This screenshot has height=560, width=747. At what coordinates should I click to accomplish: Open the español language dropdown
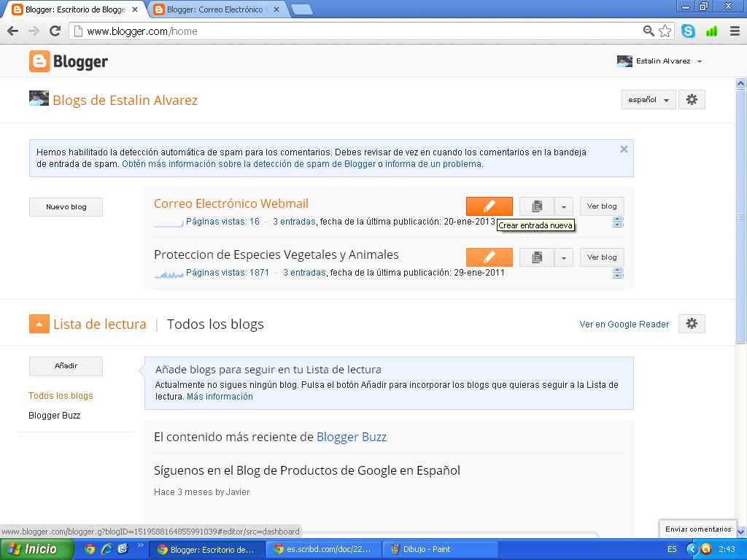(x=649, y=99)
